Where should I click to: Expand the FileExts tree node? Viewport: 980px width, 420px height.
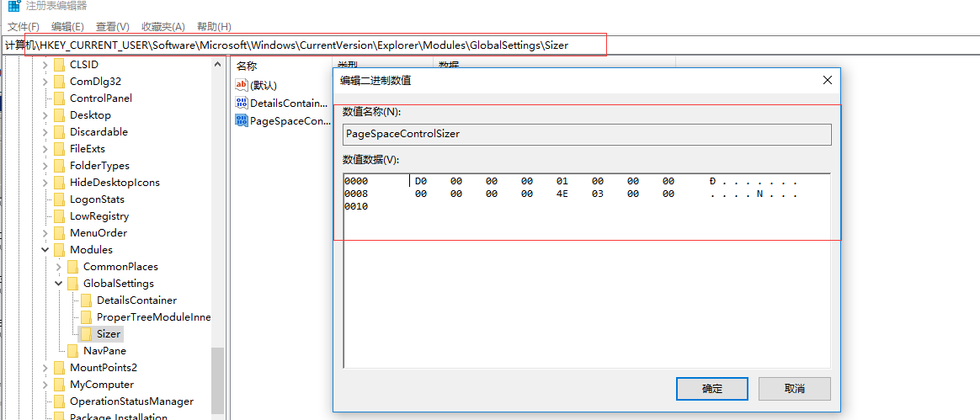point(45,149)
